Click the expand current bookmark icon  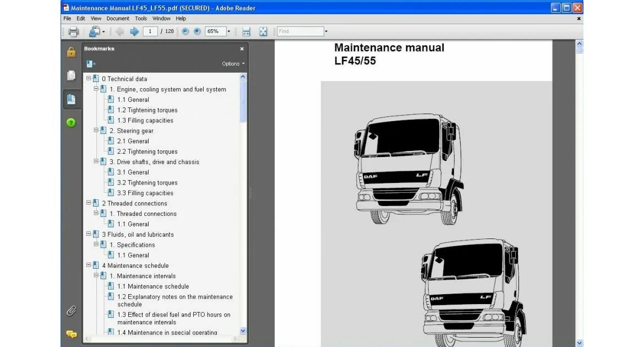point(91,64)
